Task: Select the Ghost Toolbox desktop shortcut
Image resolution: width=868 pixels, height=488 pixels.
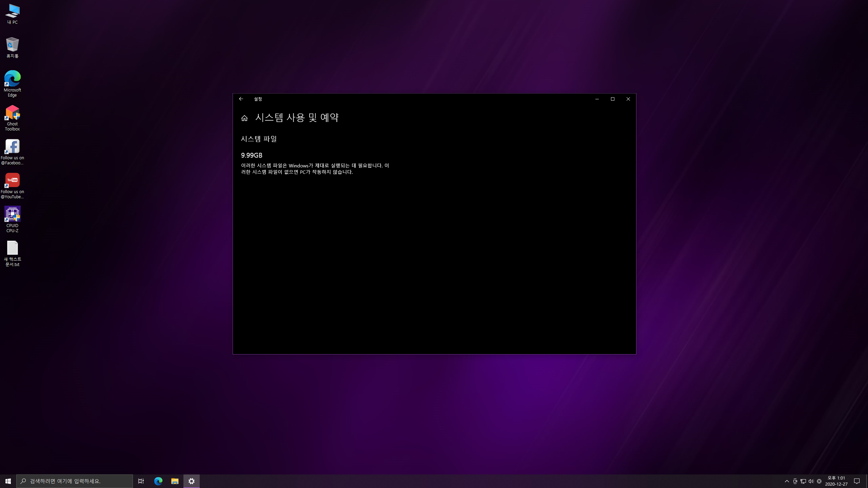Action: [13, 118]
